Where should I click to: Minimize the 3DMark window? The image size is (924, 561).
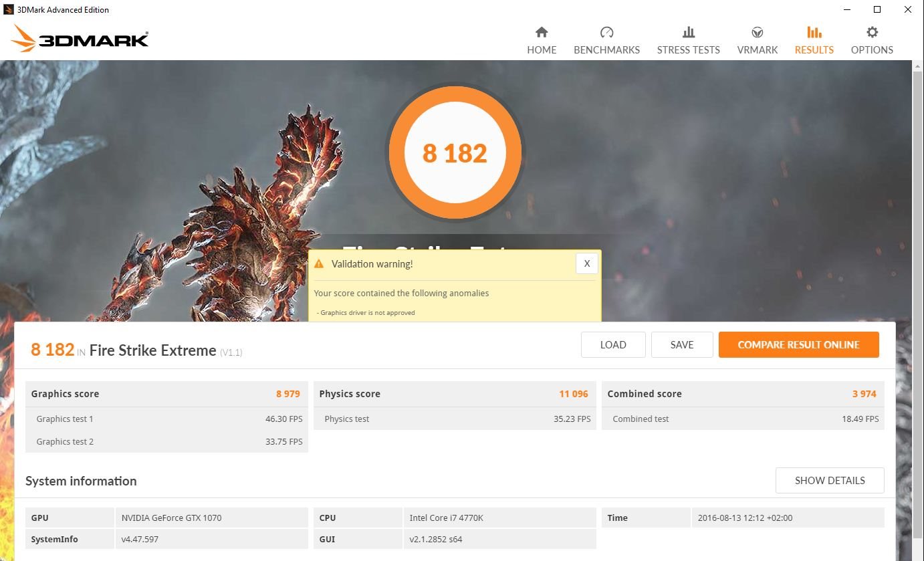pyautogui.click(x=847, y=9)
